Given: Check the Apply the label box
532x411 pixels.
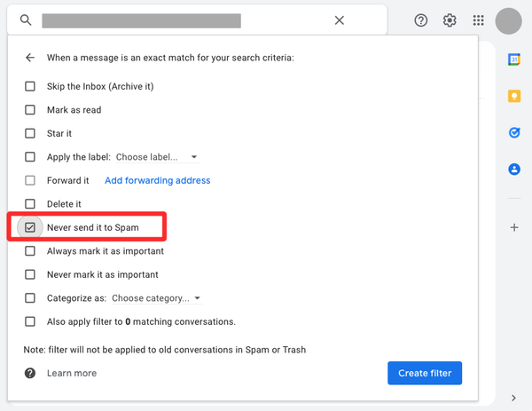Looking at the screenshot, I should 30,156.
